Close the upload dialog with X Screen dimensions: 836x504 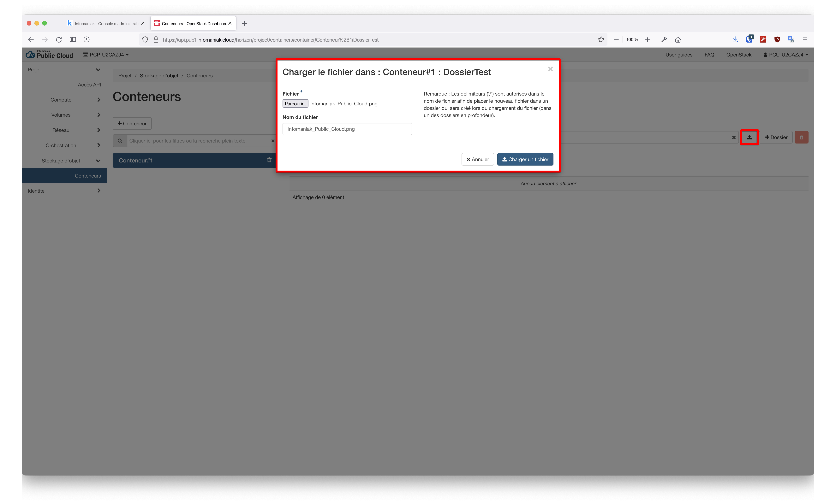click(x=550, y=69)
